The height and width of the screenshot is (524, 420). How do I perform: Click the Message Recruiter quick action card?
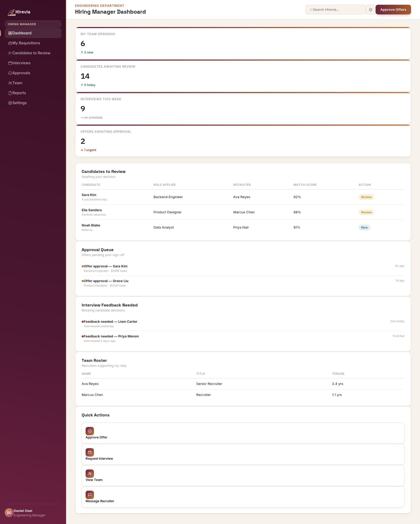pos(243,497)
